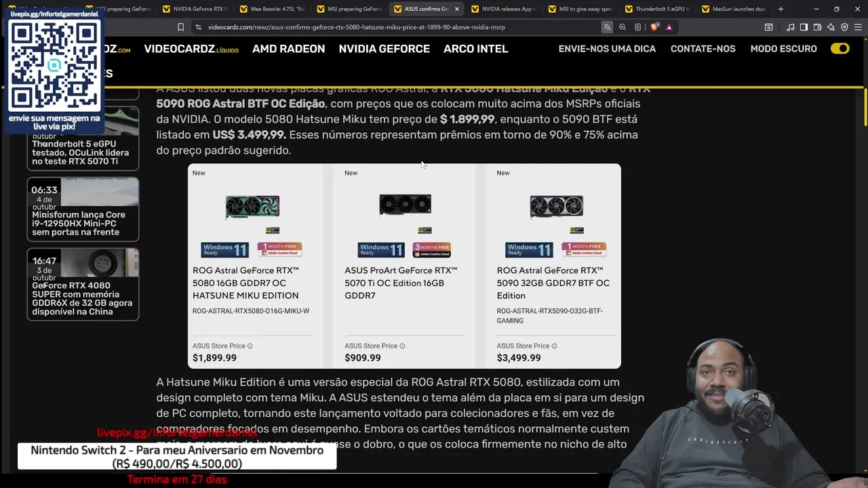Open Brave Shields lion icon

[654, 27]
